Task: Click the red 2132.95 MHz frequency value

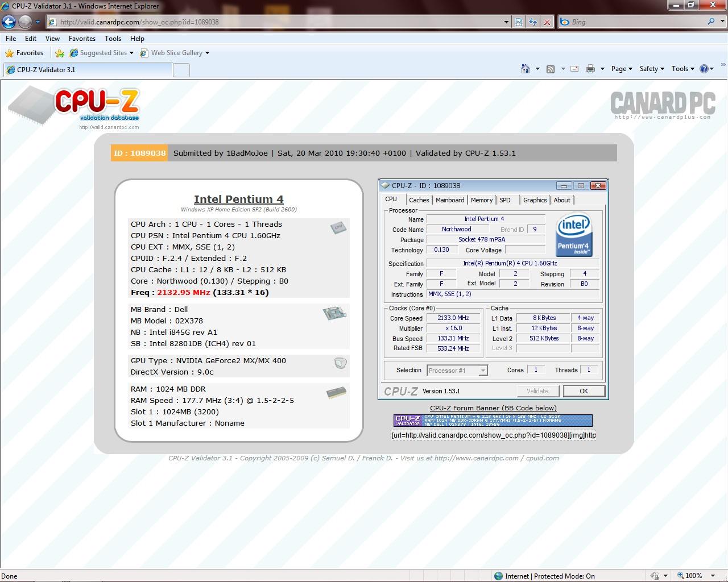Action: 184,293
